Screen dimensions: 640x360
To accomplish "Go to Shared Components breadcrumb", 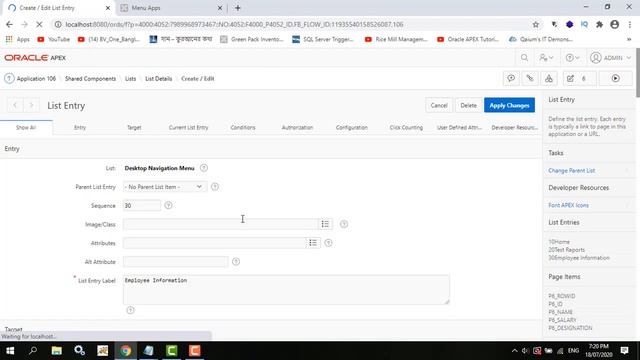I will (90, 78).
